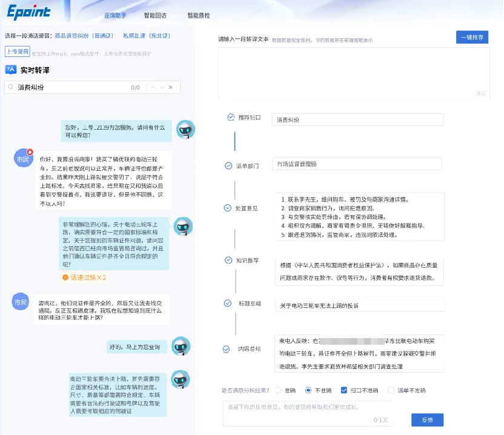
Task: Click the 反馈 submit button
Action: tap(427, 420)
